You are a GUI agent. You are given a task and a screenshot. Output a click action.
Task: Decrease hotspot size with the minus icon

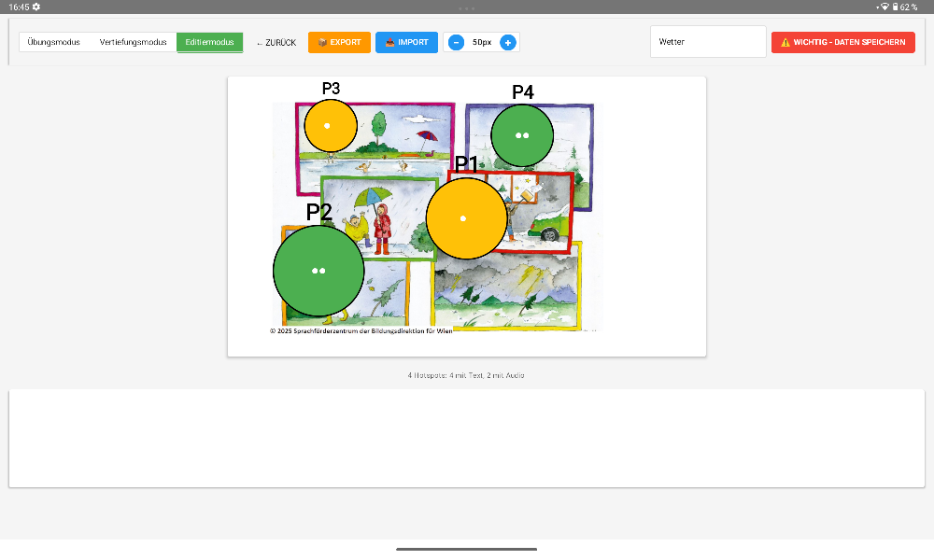tap(456, 42)
